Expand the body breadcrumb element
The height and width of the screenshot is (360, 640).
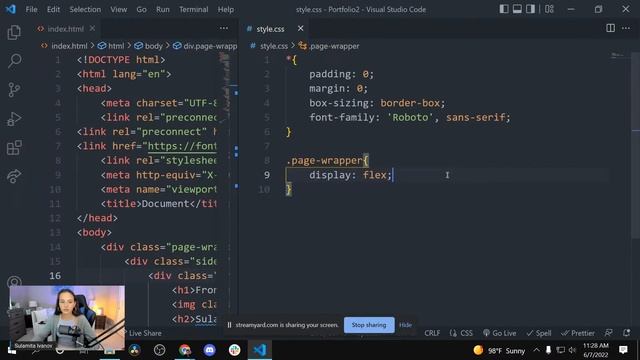coord(149,46)
